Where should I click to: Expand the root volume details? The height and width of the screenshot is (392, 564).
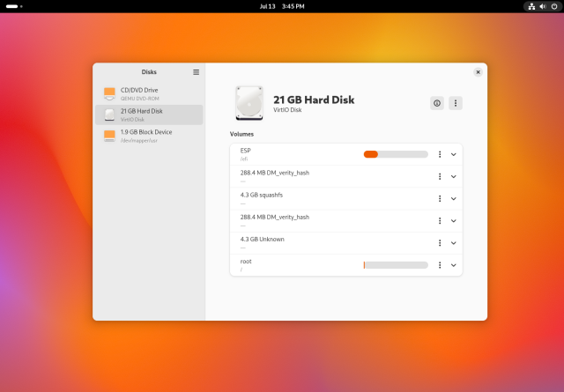454,265
